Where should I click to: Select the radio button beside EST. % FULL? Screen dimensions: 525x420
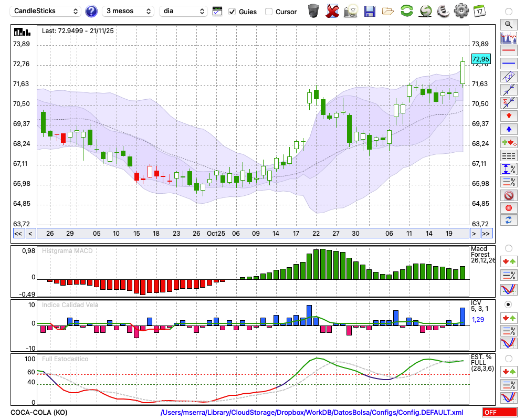508,359
